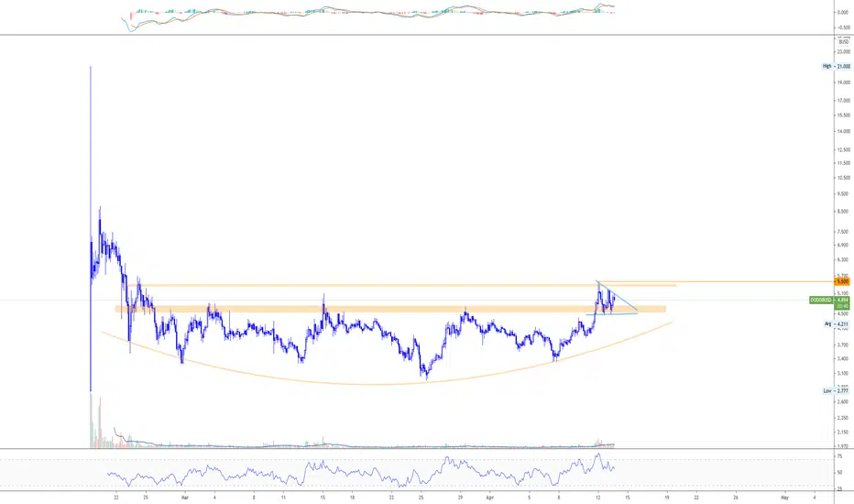Click the 23.000 price axis tick
The height and width of the screenshot is (504, 854).
click(843, 51)
